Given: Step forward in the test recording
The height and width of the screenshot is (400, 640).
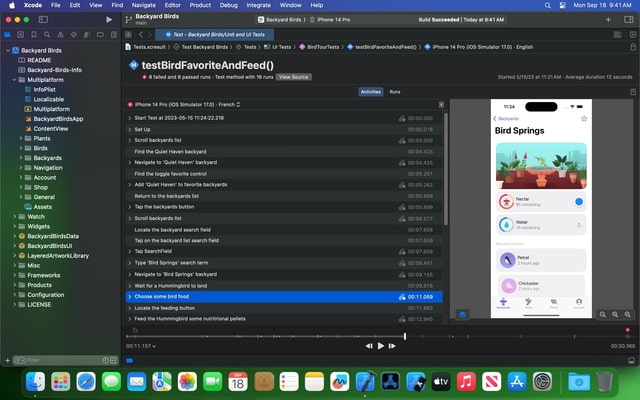Looking at the screenshot, I should (x=394, y=346).
